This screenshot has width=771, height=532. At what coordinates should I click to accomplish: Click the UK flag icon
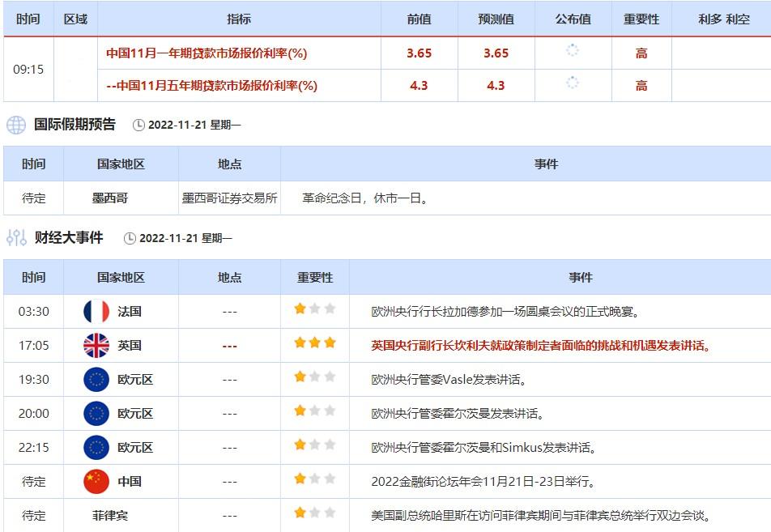(x=96, y=345)
